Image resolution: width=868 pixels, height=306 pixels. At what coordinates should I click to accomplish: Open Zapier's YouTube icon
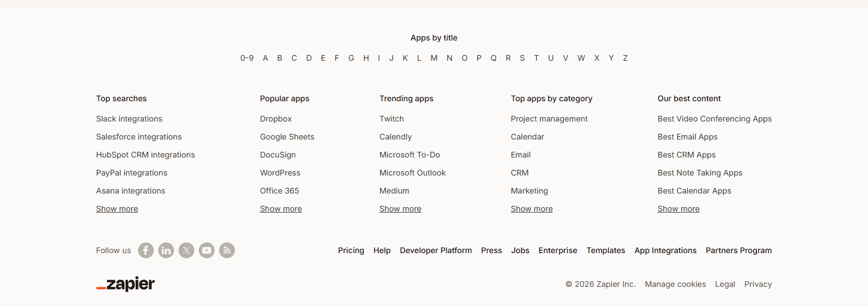click(207, 250)
